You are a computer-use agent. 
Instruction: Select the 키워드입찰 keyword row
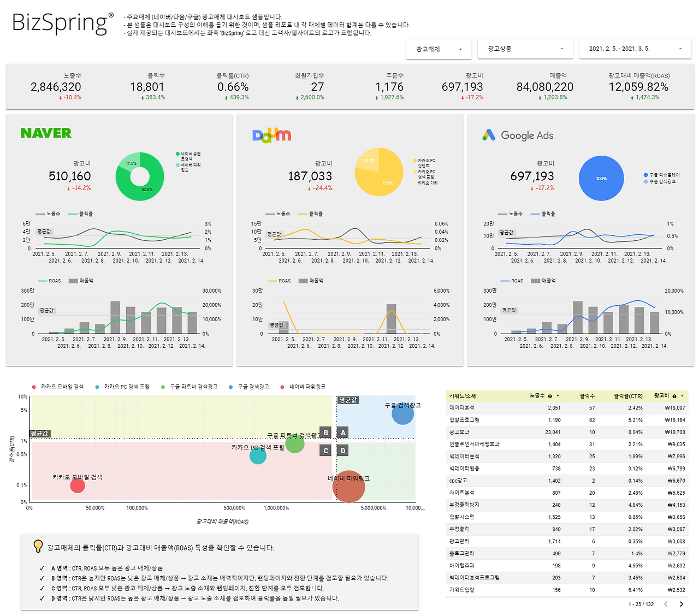(x=567, y=590)
